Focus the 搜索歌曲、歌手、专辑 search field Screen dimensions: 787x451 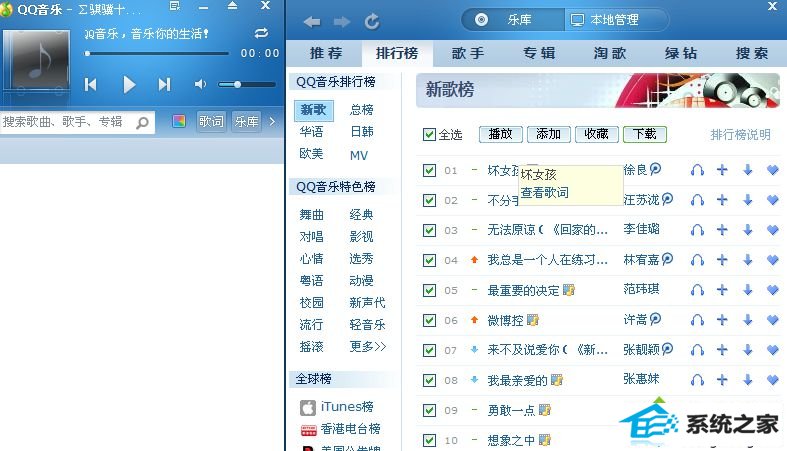[78, 122]
